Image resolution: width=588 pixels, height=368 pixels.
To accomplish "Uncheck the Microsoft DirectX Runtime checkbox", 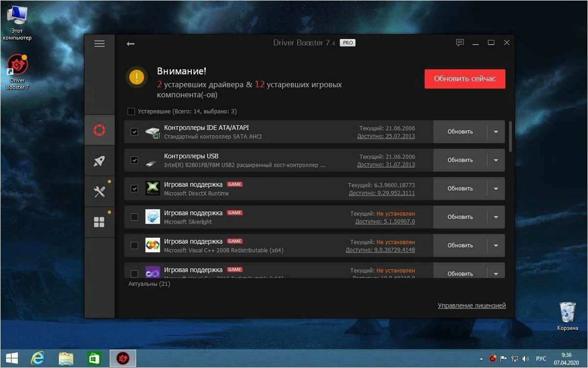I will (135, 188).
